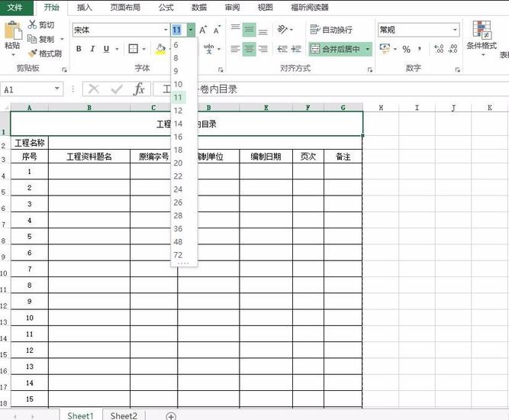Toggle bold formatting B
The width and height of the screenshot is (509, 420).
tap(79, 49)
